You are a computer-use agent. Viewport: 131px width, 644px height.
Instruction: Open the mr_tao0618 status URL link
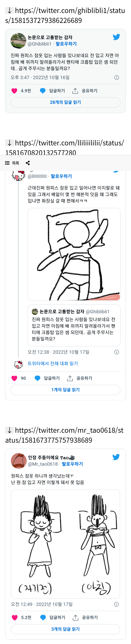click(64, 435)
